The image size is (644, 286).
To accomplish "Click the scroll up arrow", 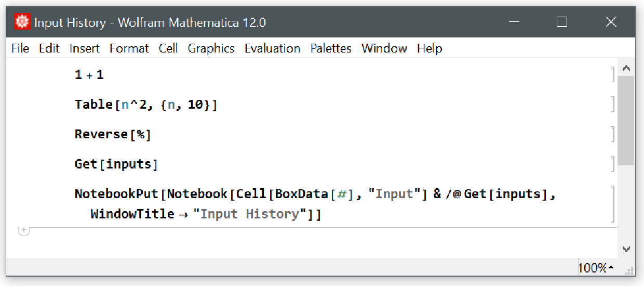I will (626, 68).
